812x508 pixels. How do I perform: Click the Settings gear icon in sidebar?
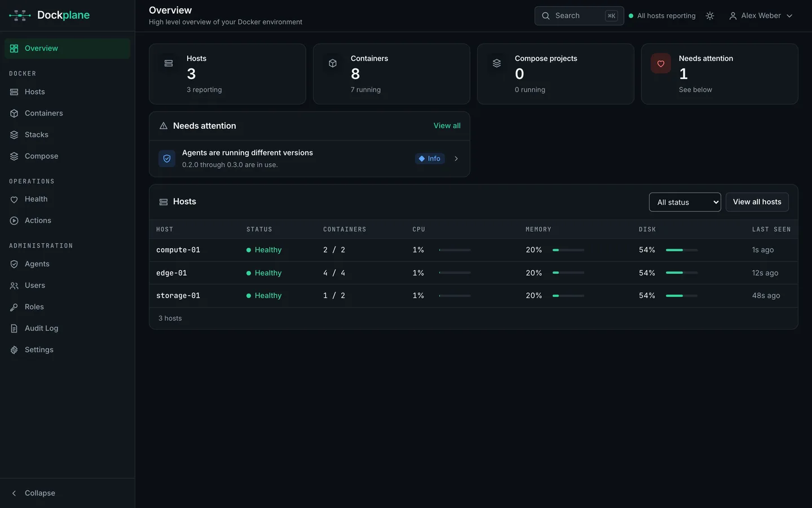[14, 350]
